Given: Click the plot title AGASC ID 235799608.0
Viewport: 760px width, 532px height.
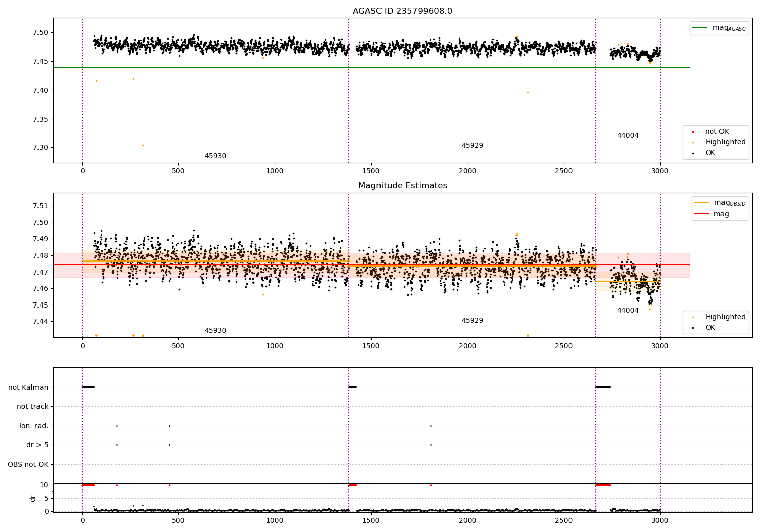Looking at the screenshot, I should coord(402,11).
